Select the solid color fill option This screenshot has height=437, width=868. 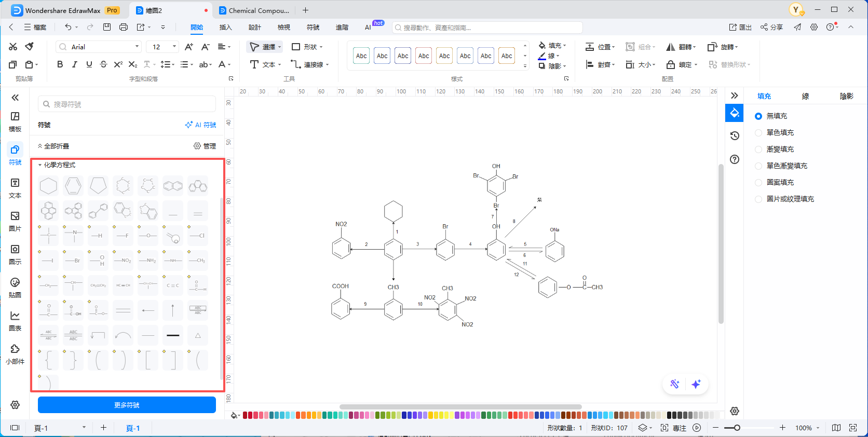pyautogui.click(x=758, y=133)
